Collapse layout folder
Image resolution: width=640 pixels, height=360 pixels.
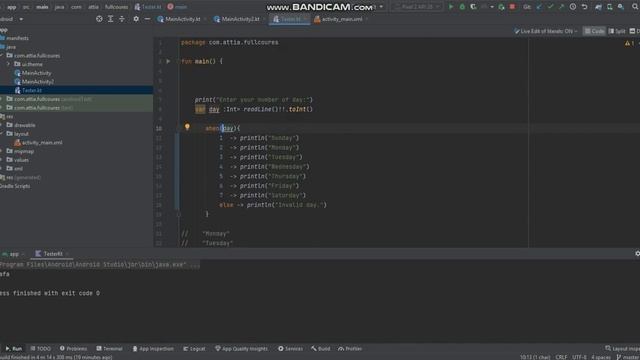[x=2, y=133]
